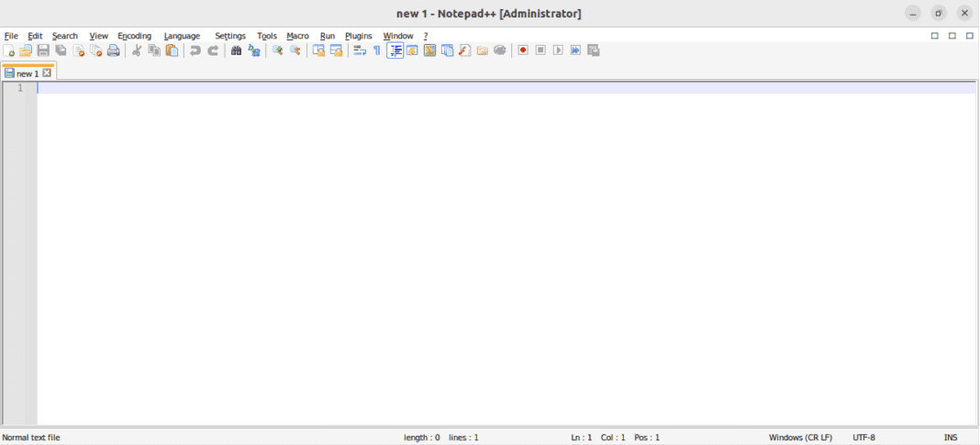The width and height of the screenshot is (980, 445).
Task: Click 'length : 0' in status bar
Action: (422, 438)
